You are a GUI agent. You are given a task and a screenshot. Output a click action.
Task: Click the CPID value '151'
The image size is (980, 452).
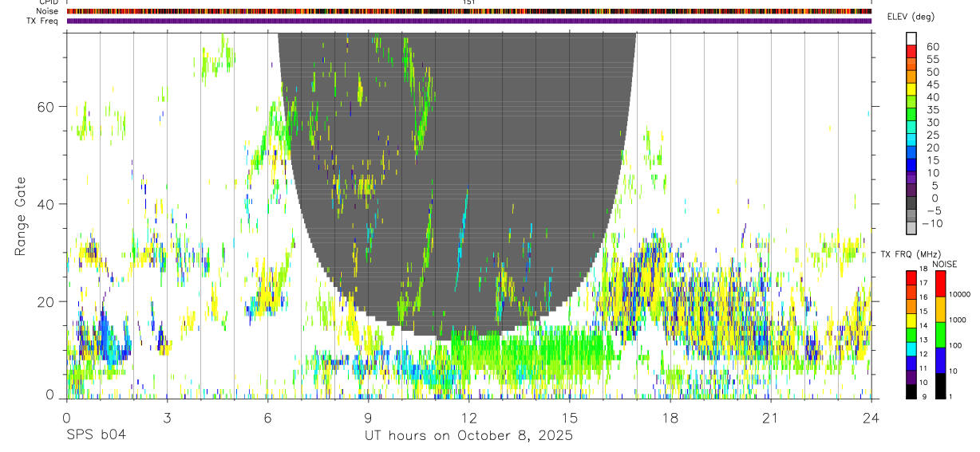468,2
